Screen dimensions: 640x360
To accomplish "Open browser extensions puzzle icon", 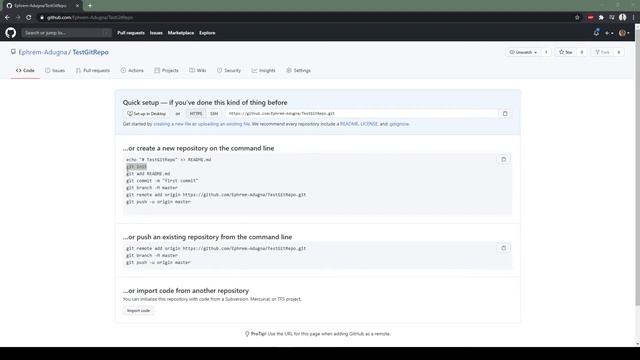I will (601, 18).
